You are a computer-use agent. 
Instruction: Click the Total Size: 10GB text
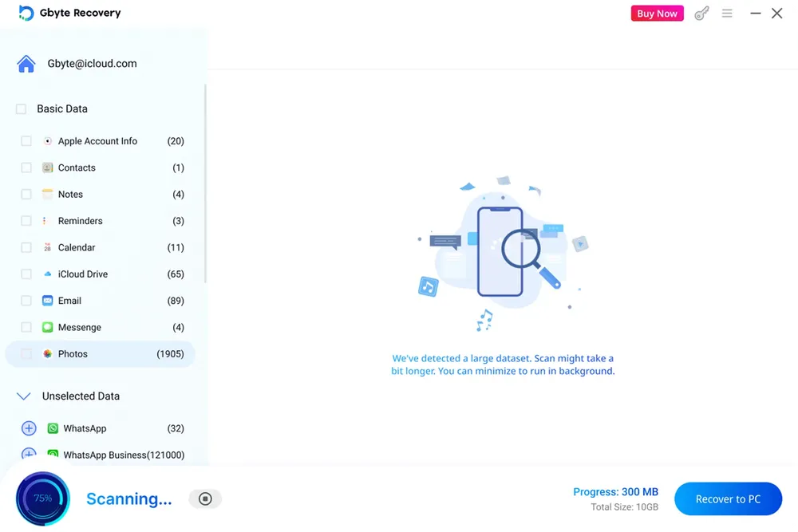click(x=625, y=507)
